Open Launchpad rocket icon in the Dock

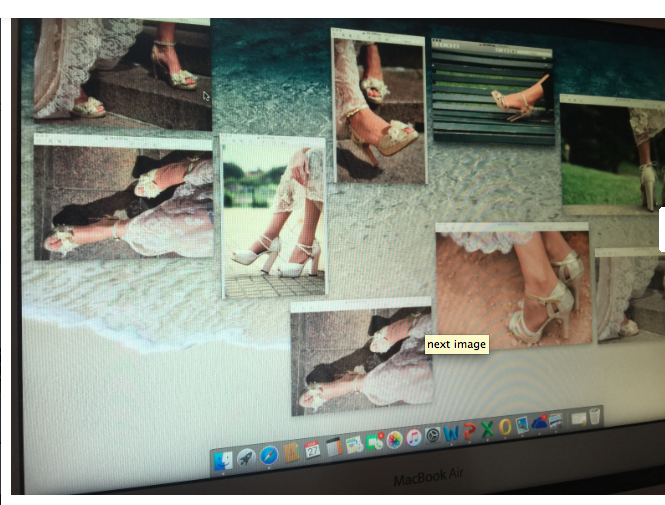coord(246,458)
